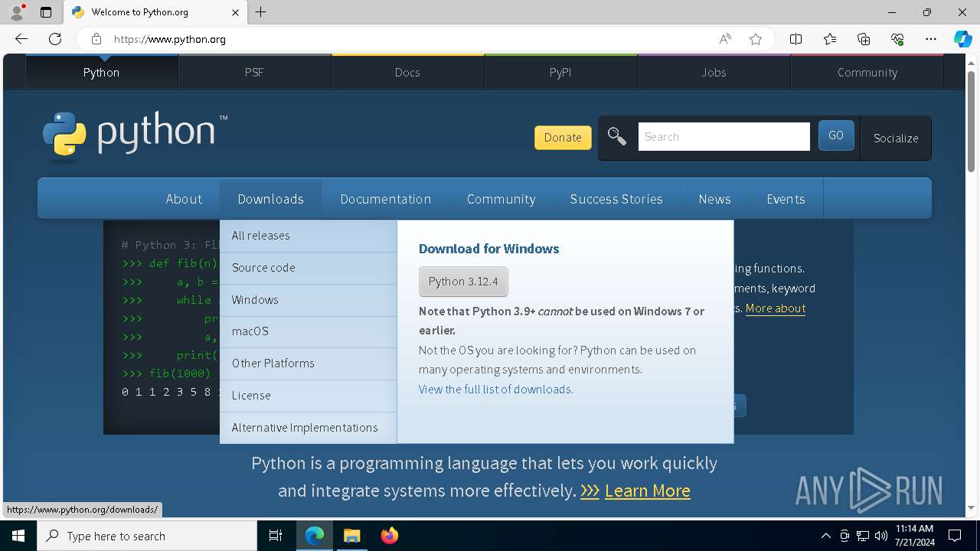Open the Community navigation menu
This screenshot has height=551, width=980.
501,199
